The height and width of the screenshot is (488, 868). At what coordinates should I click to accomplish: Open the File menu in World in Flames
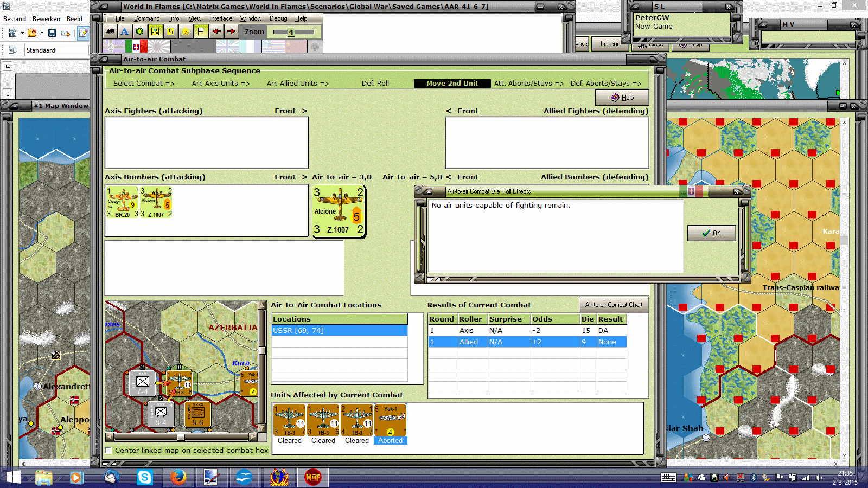pos(120,18)
